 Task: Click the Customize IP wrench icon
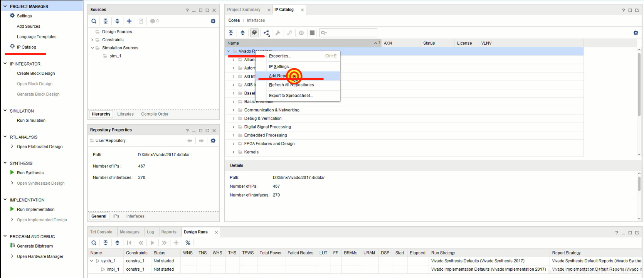coord(278,33)
